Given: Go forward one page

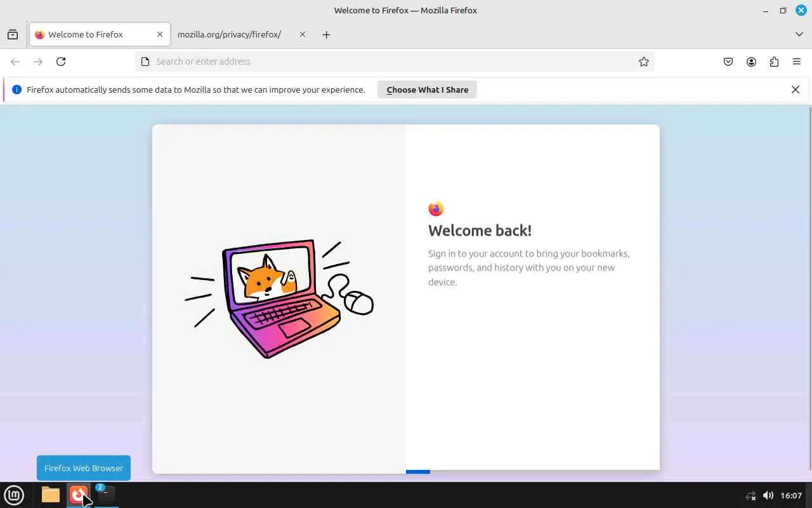Looking at the screenshot, I should tap(38, 62).
